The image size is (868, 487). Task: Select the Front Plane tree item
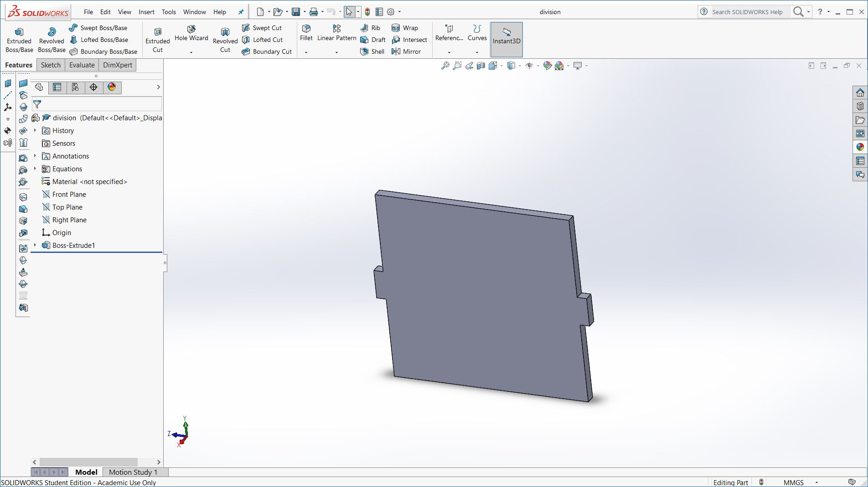[69, 194]
